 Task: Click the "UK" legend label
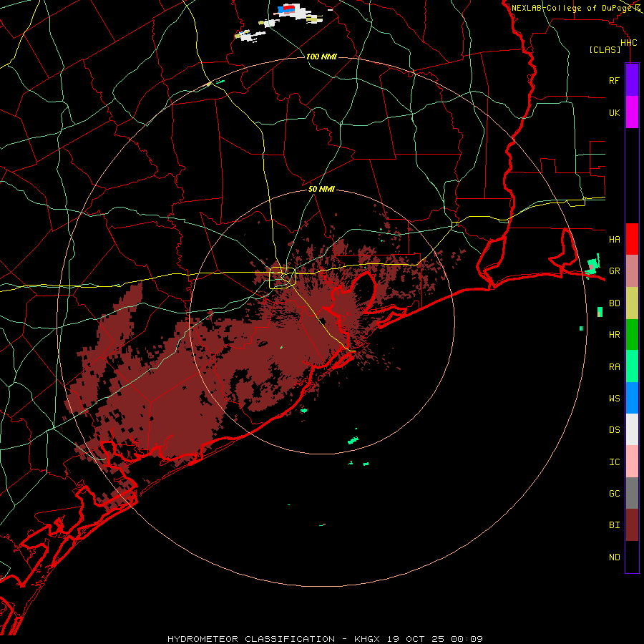[614, 112]
